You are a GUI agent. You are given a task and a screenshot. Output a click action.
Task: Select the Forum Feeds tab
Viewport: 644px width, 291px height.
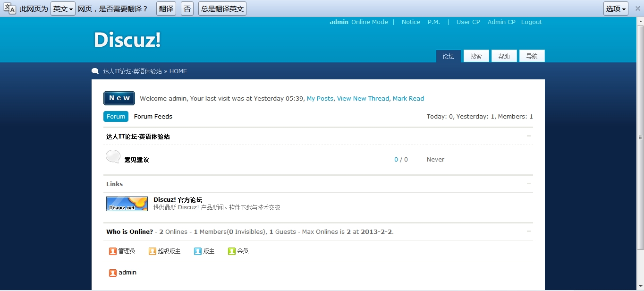[153, 117]
